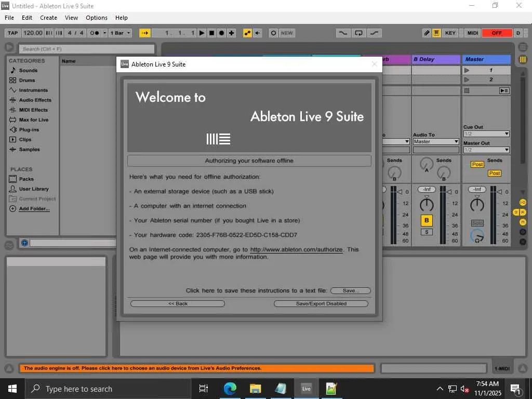Toggle the Follow playback arrow icon
Viewport: 532px width, 399px height.
click(x=145, y=33)
